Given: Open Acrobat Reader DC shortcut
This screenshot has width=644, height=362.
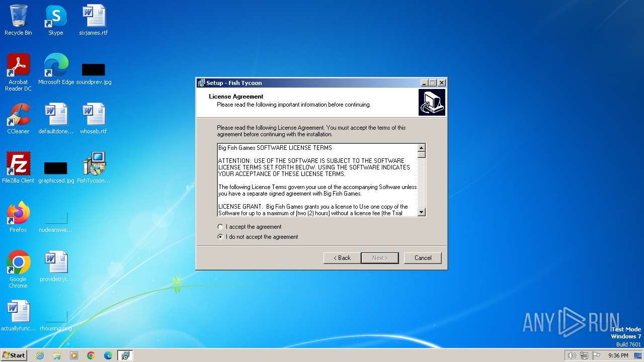Looking at the screenshot, I should tap(18, 72).
